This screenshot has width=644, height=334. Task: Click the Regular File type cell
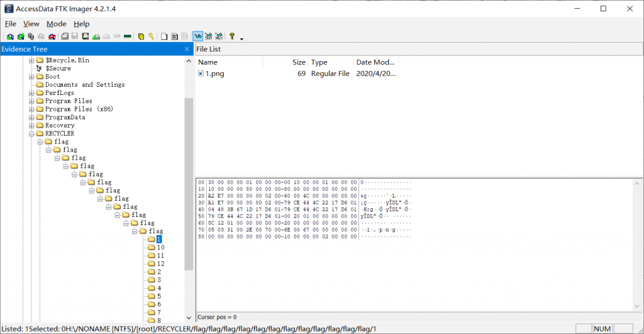coord(330,74)
